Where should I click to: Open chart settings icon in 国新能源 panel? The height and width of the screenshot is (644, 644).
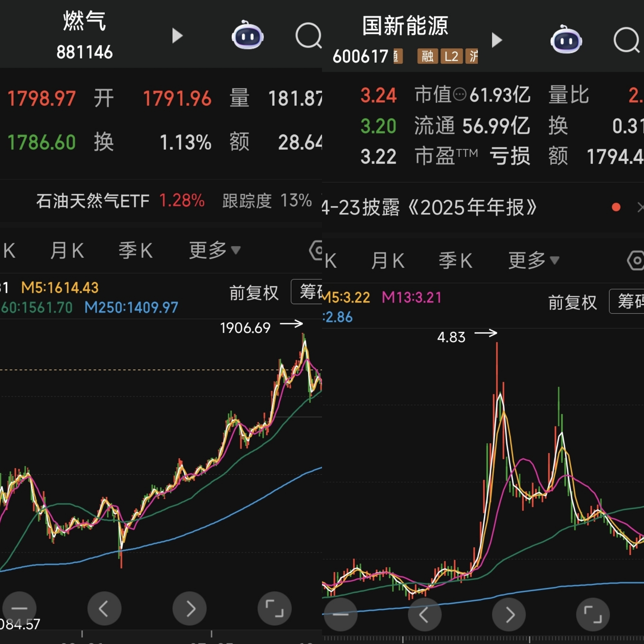coord(636,260)
